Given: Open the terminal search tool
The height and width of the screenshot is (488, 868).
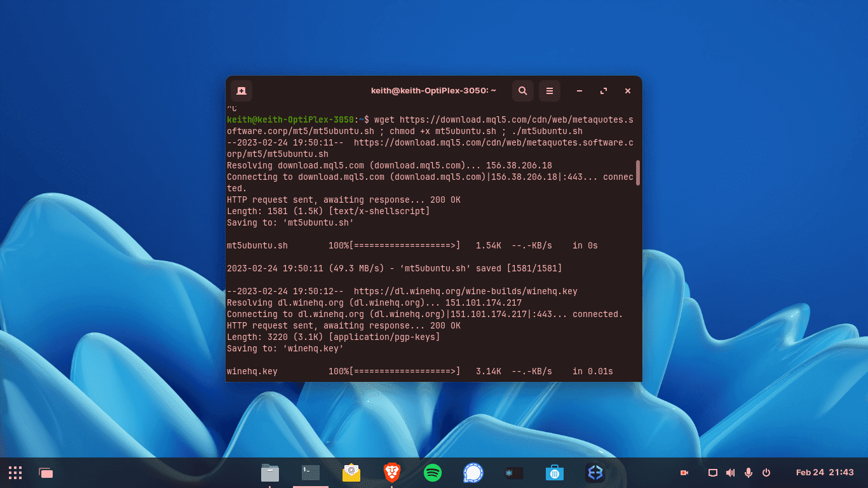Looking at the screenshot, I should [523, 91].
